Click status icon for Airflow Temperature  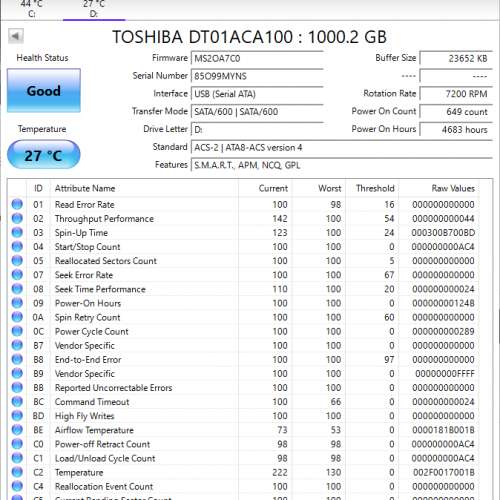(x=17, y=430)
